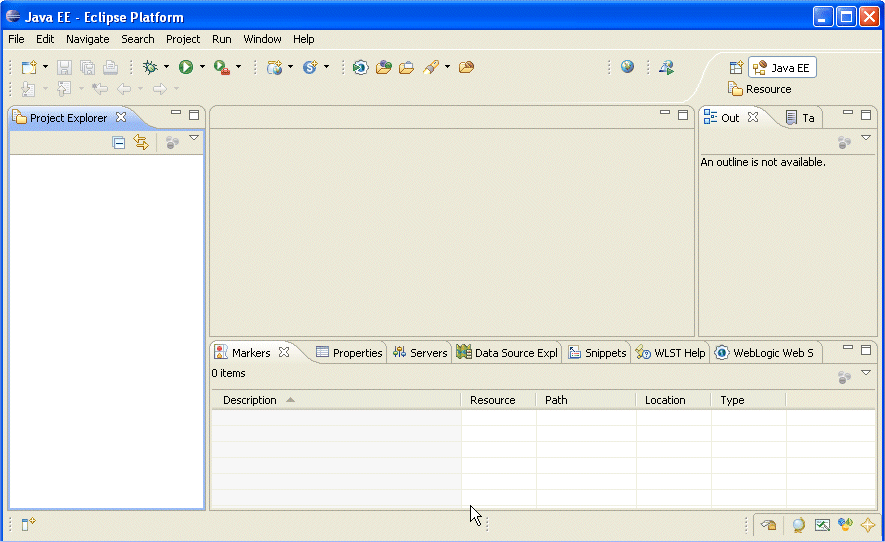Click the Debug bug icon
885x542 pixels.
click(x=150, y=67)
